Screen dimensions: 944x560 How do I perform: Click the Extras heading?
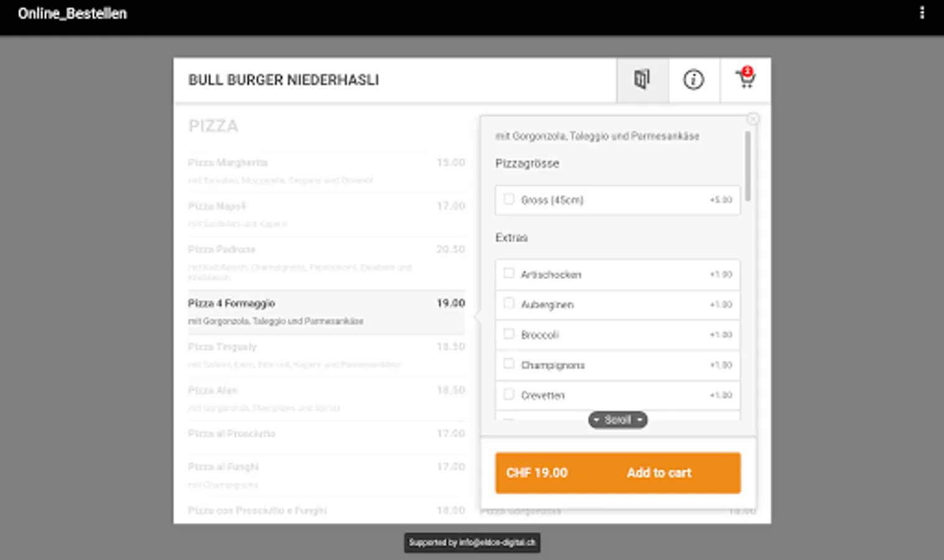coord(511,238)
